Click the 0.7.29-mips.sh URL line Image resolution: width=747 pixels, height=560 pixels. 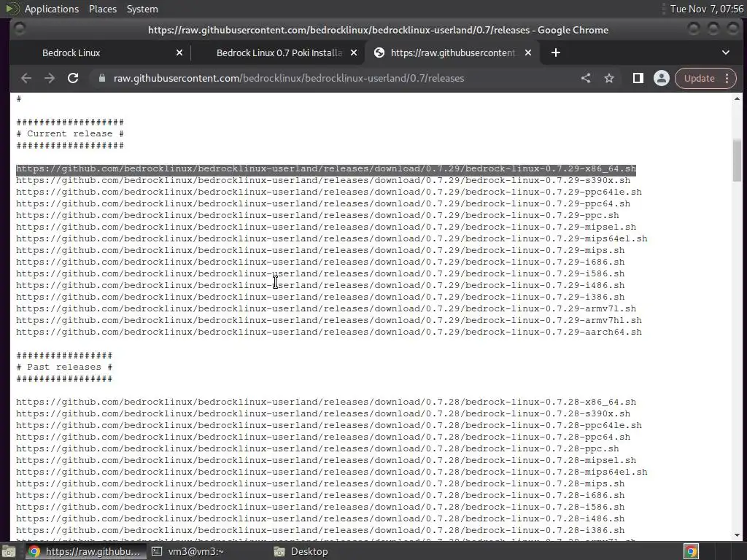(320, 251)
